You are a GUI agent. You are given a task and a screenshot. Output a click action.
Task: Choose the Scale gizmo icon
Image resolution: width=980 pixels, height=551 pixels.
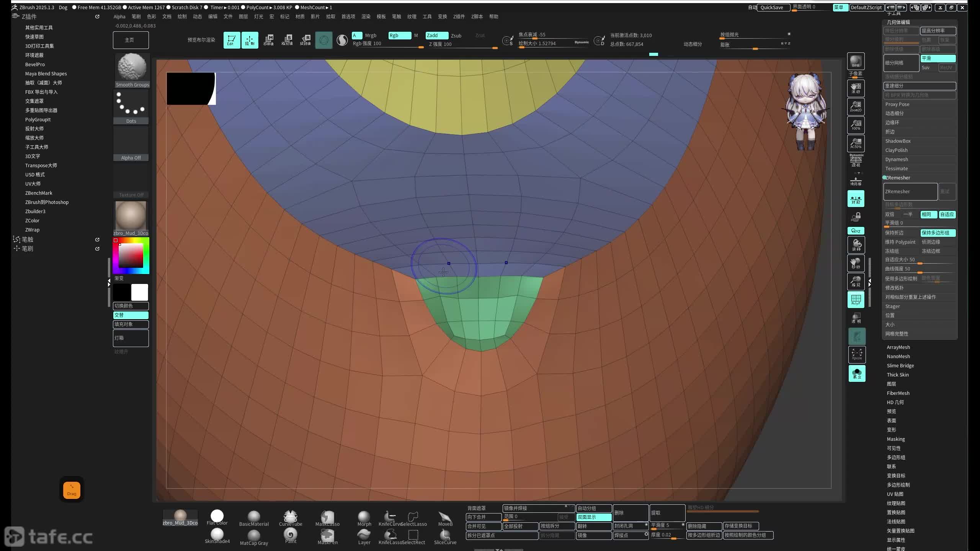(x=287, y=40)
